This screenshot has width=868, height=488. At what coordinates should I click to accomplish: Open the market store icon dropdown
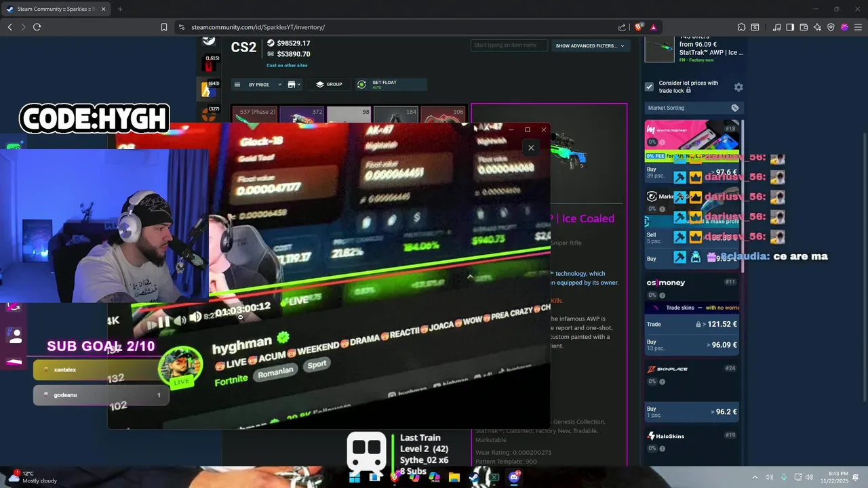[294, 85]
